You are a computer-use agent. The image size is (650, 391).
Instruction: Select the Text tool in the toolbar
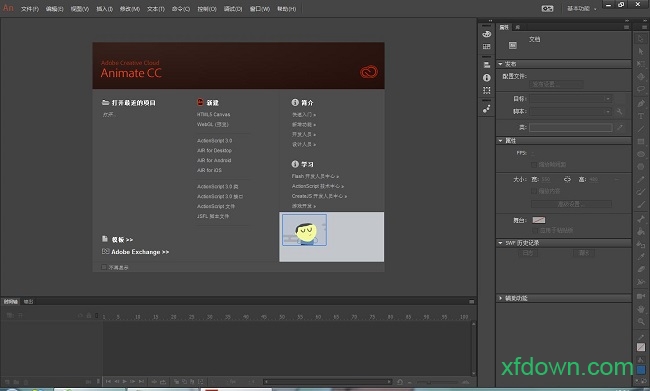click(641, 116)
